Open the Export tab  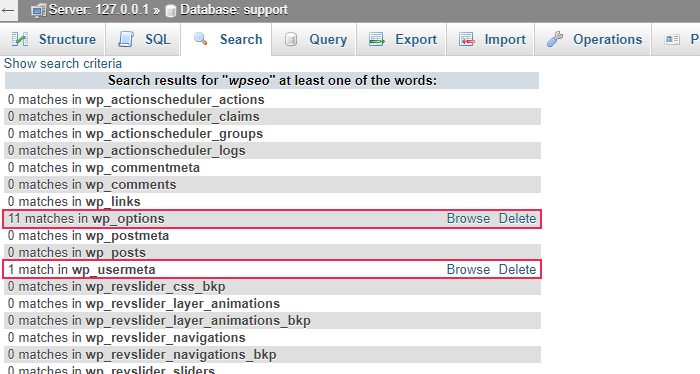pyautogui.click(x=402, y=39)
